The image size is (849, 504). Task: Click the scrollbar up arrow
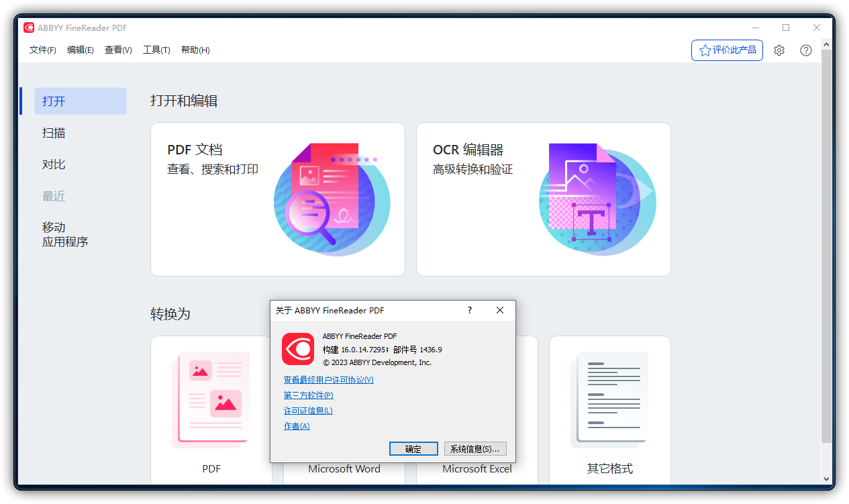click(x=826, y=44)
